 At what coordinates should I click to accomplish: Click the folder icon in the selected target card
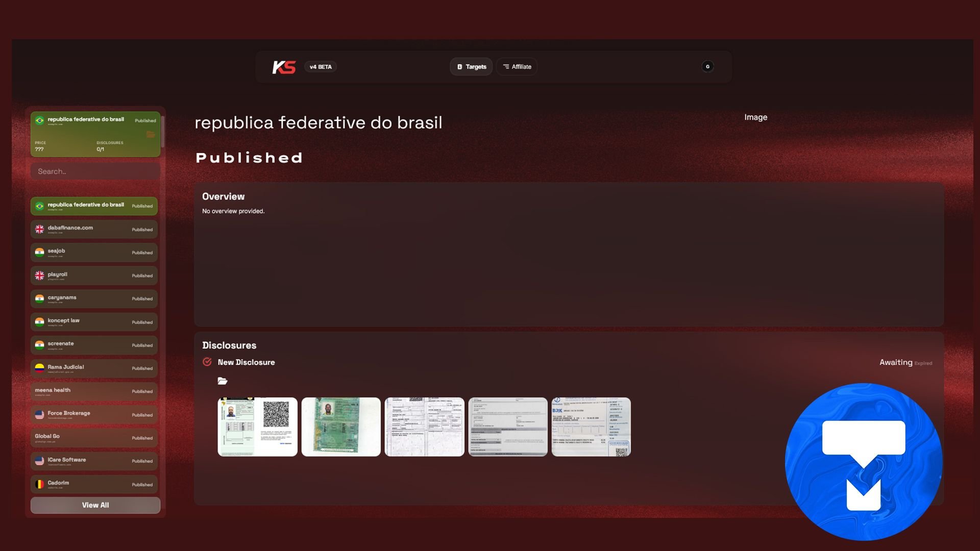151,135
